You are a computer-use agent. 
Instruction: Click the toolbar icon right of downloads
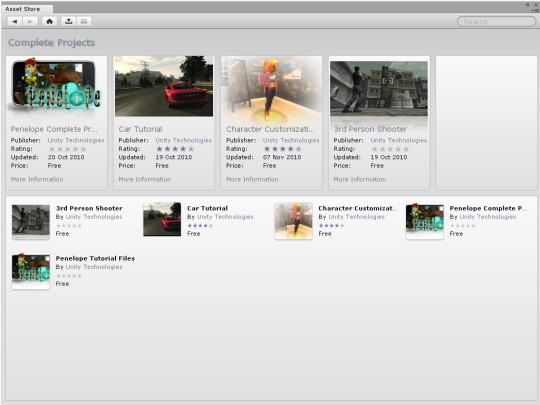84,21
